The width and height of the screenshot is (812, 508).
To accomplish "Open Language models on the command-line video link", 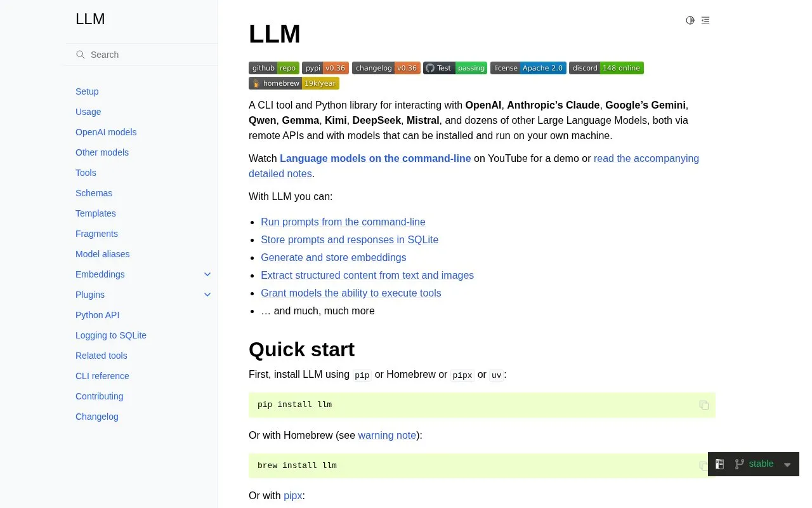I will click(x=376, y=159).
